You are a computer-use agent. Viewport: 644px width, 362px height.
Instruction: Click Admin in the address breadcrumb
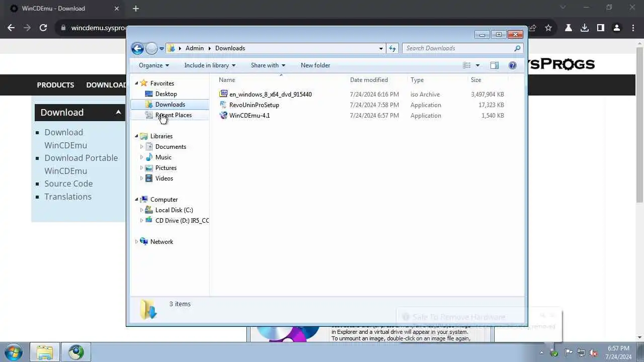[x=195, y=48]
